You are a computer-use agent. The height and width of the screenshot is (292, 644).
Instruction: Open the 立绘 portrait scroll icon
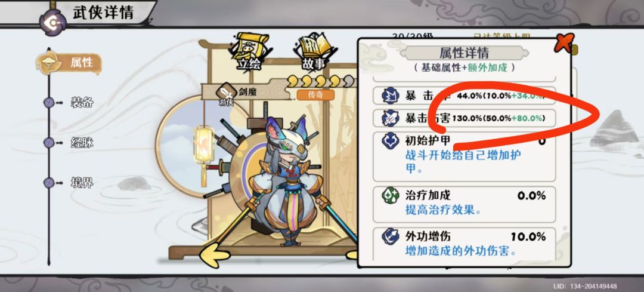click(249, 52)
